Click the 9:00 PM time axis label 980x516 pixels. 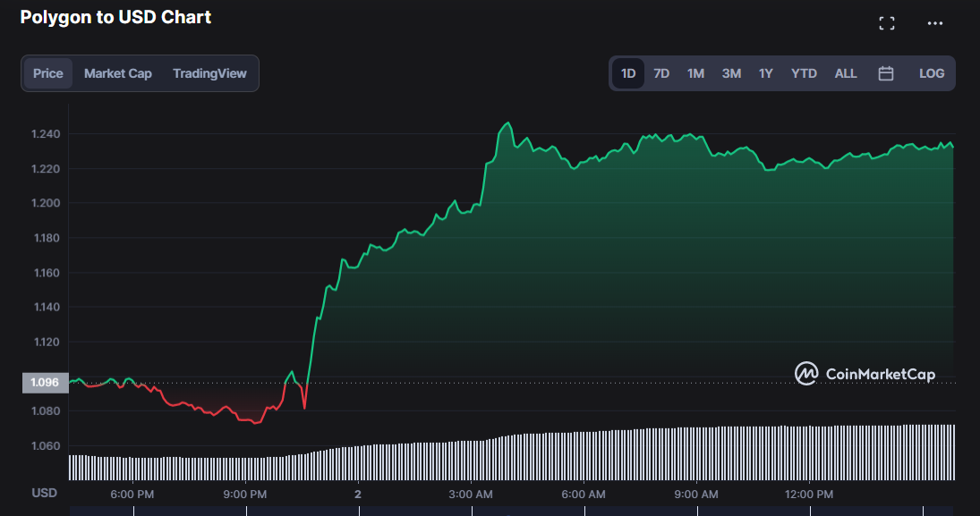click(245, 495)
